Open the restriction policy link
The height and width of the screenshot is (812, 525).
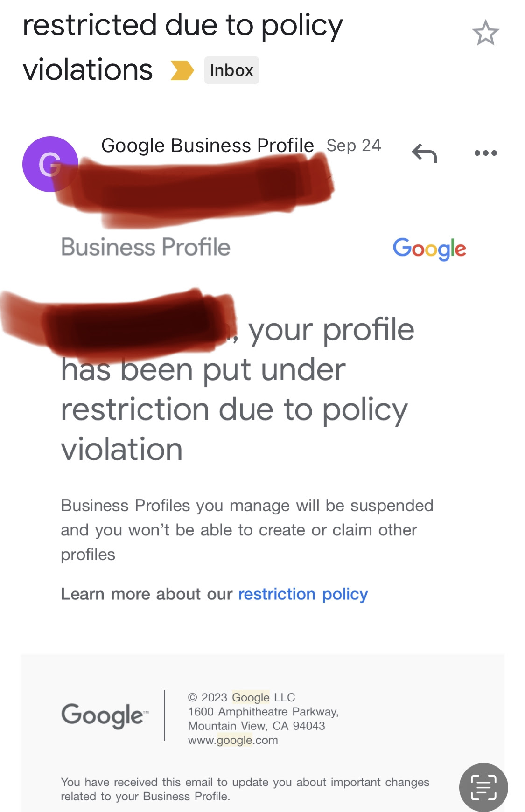tap(303, 594)
